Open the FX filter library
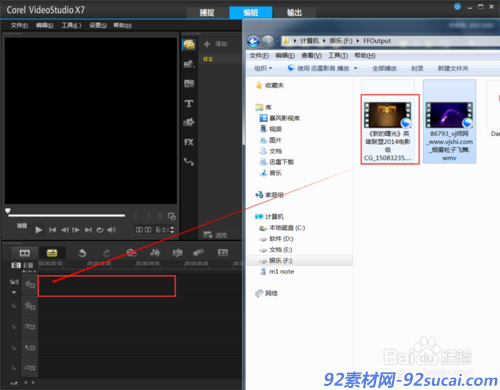 pos(189,142)
